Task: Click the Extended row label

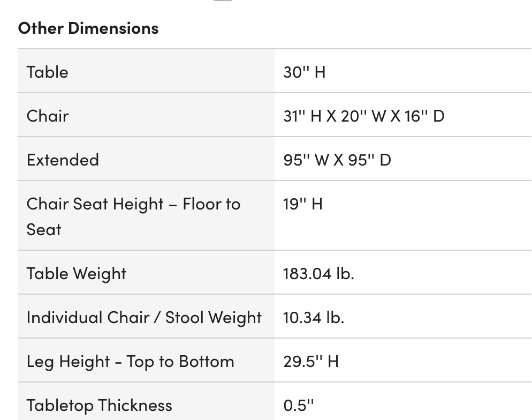Action: coord(63,160)
